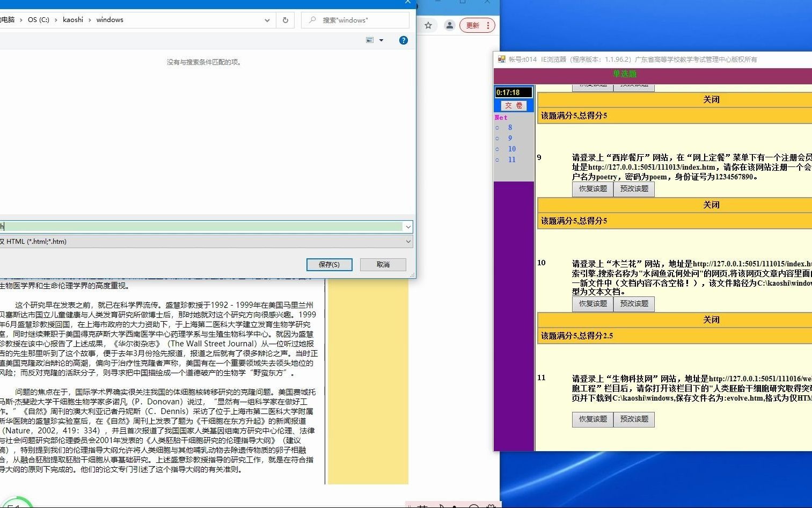Click 恢复该题 under question 10
Image resolution: width=812 pixels, height=508 pixels.
(x=593, y=304)
